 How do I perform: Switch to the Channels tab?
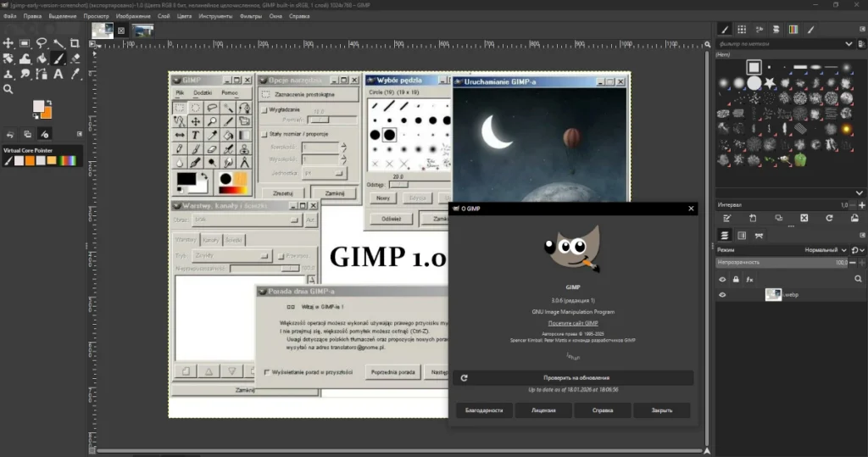[742, 236]
